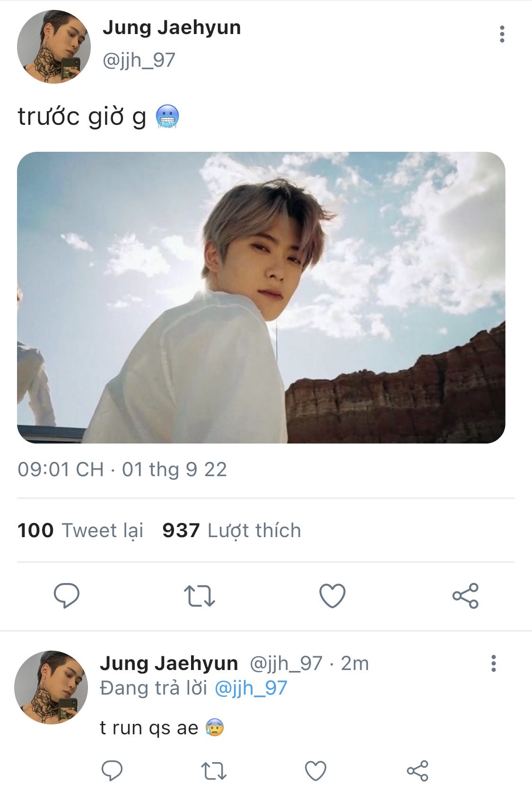Tap the profile avatar on the main tweet
The height and width of the screenshot is (792, 532).
[x=53, y=47]
